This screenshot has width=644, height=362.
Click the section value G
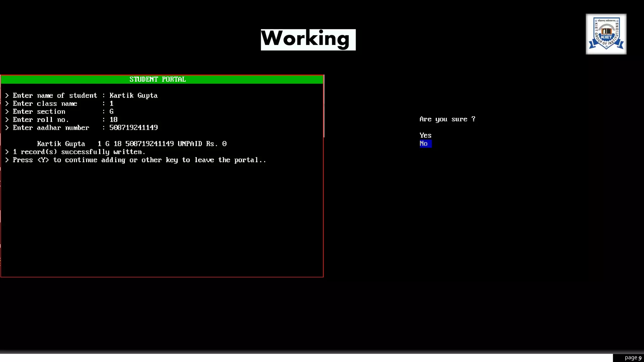coord(111,112)
